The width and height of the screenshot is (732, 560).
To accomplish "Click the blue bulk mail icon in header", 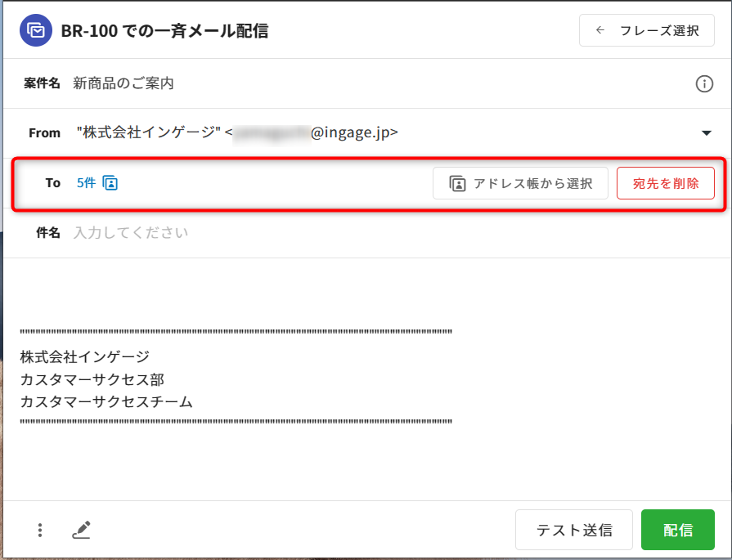I will pos(36,31).
